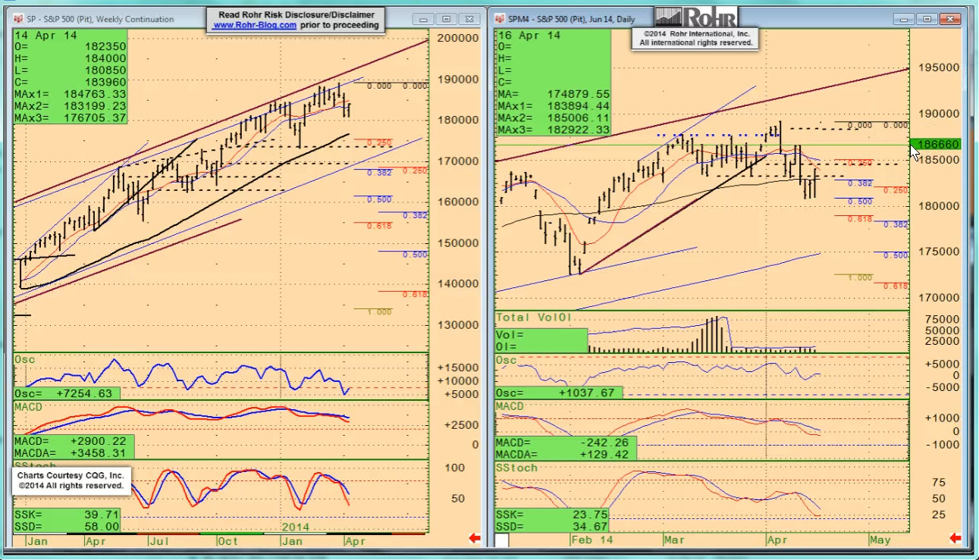Click the 16 Apr 14 date header
Screen dimensions: 979x560
click(x=529, y=36)
